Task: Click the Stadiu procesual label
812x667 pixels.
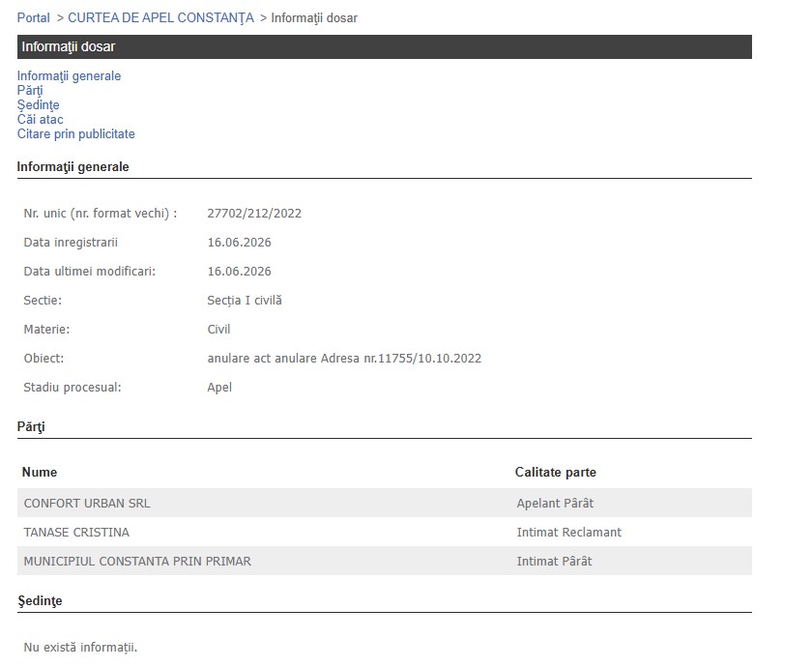Action: coord(72,388)
